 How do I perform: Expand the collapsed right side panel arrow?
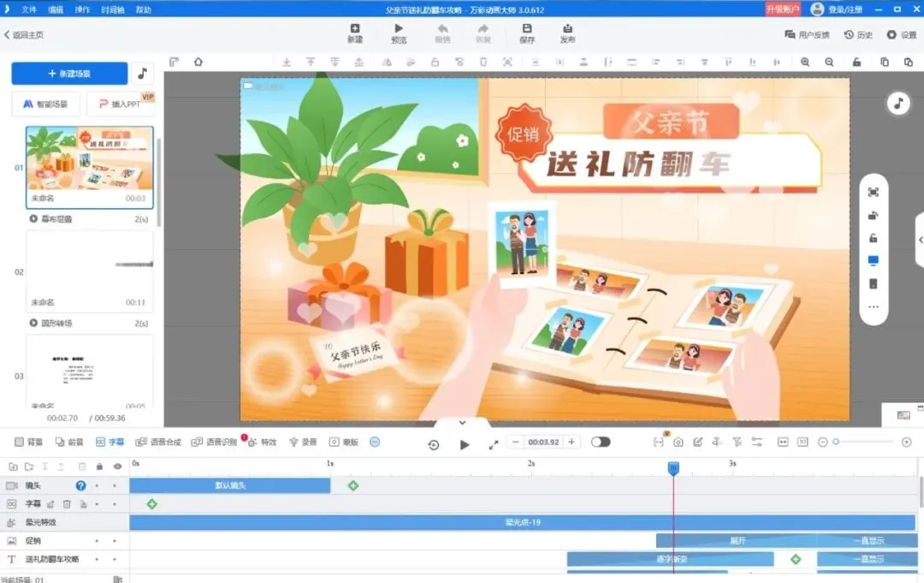click(920, 240)
